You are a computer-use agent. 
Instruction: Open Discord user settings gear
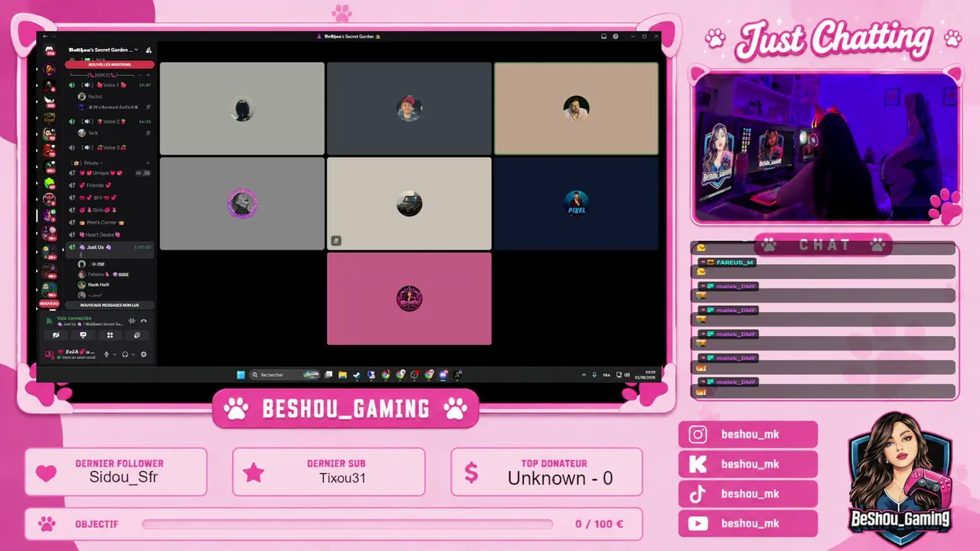tap(143, 354)
